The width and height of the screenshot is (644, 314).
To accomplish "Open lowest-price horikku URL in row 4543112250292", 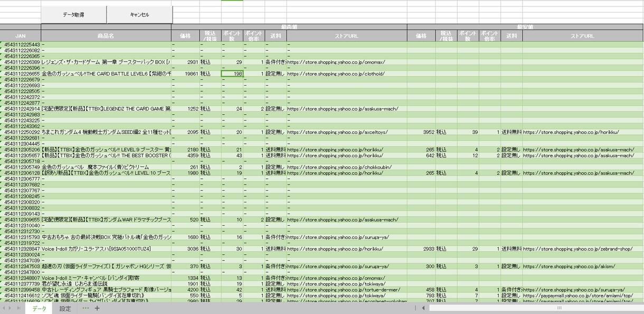I will [571, 132].
